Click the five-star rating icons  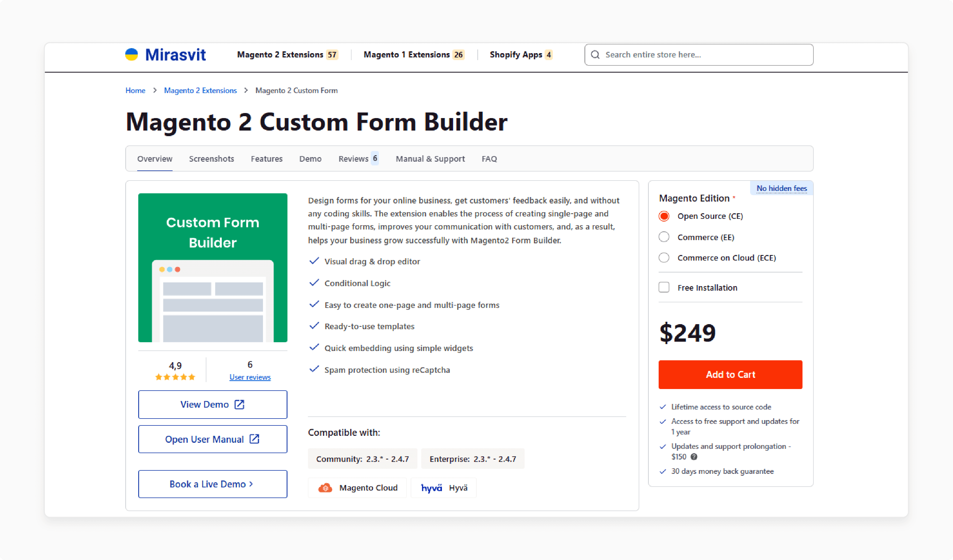pyautogui.click(x=175, y=377)
